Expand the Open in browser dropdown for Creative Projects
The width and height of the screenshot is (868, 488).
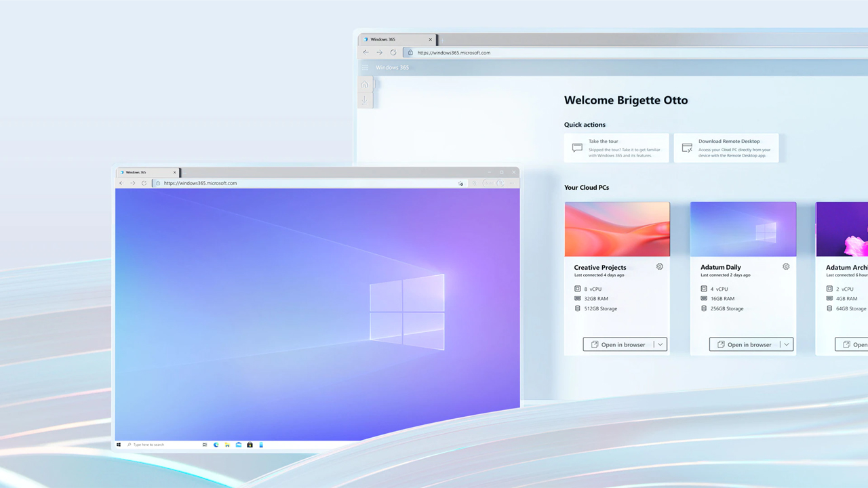[660, 344]
